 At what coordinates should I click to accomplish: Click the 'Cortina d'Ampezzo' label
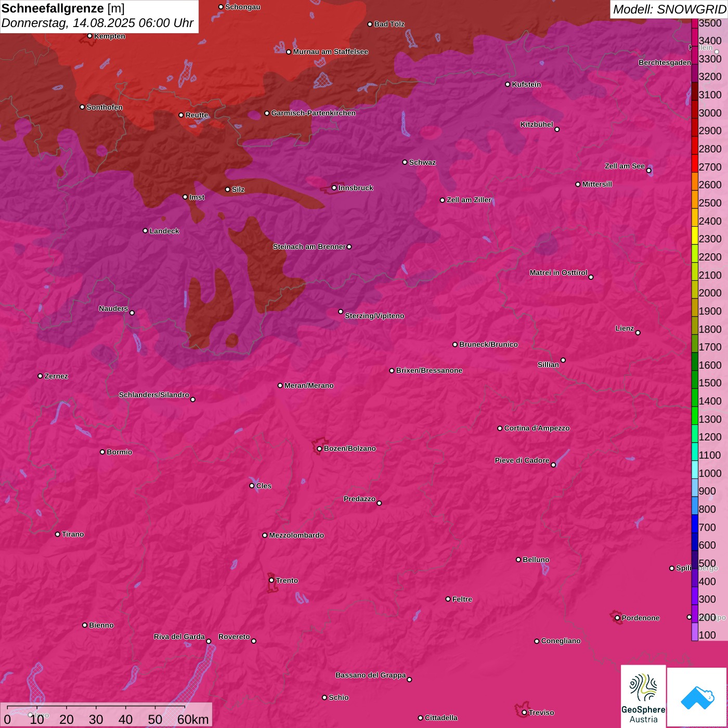coord(537,428)
